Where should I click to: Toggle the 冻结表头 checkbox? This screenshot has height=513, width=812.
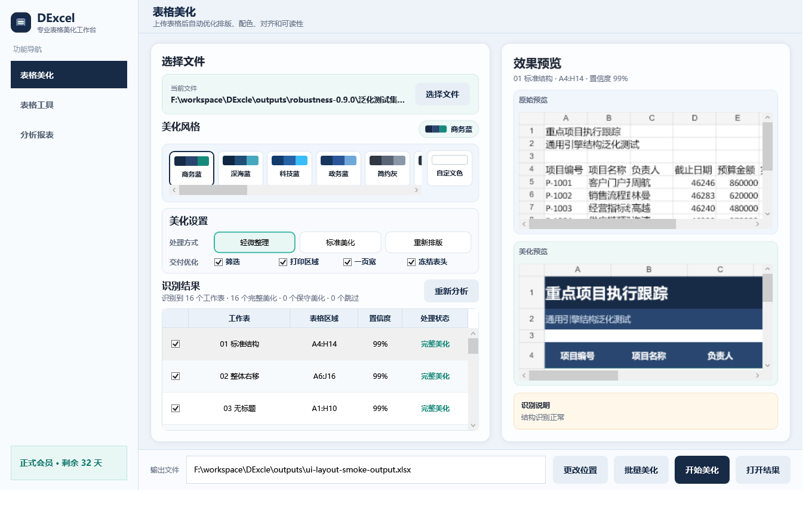click(x=411, y=262)
